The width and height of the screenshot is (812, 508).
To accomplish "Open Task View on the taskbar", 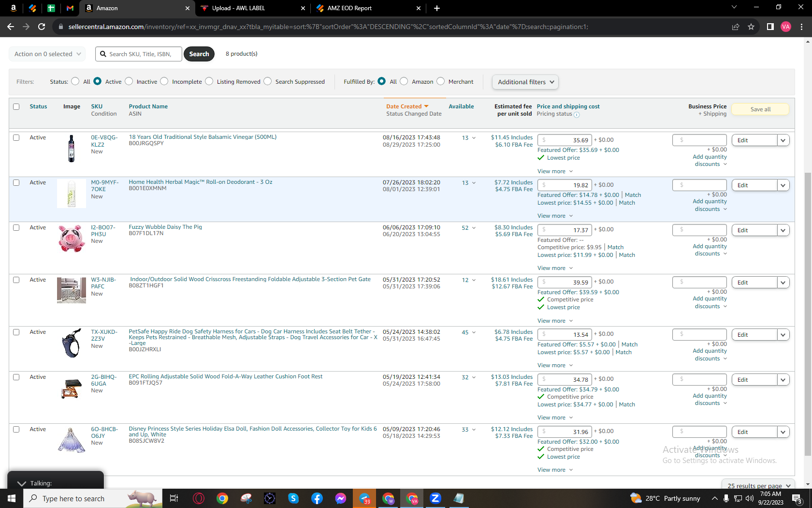I will click(x=174, y=498).
